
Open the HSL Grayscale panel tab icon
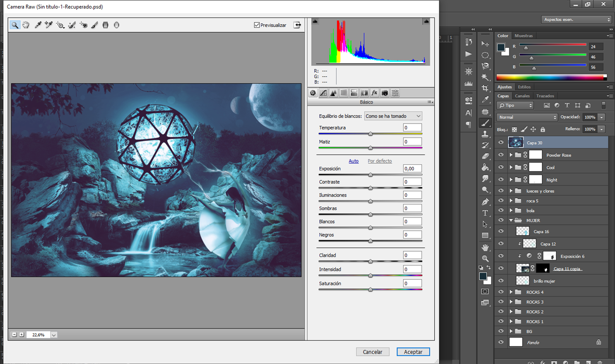(344, 93)
